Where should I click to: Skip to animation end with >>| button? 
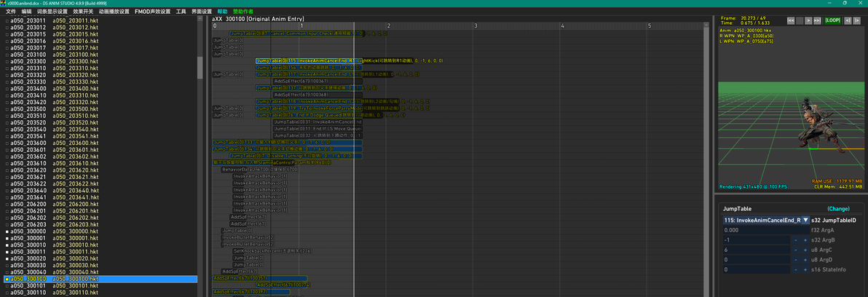click(817, 20)
